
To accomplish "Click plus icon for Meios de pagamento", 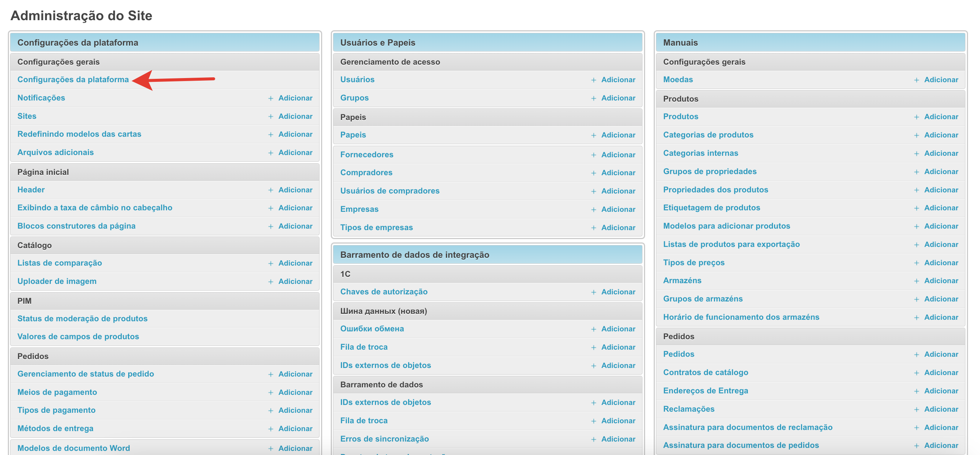I will 271,392.
